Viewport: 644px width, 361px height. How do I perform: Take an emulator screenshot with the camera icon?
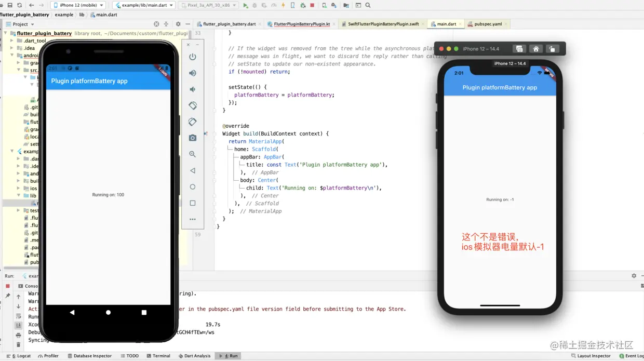193,138
